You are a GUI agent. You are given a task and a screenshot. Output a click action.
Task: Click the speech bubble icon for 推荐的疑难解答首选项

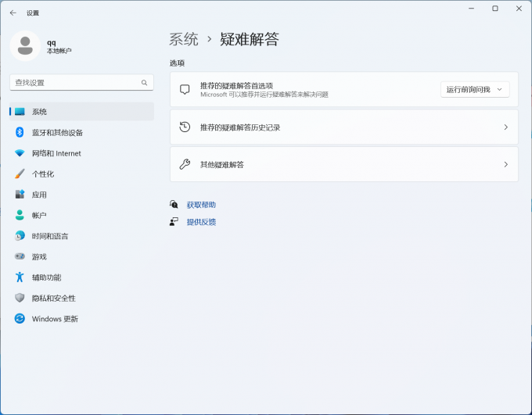pyautogui.click(x=185, y=90)
